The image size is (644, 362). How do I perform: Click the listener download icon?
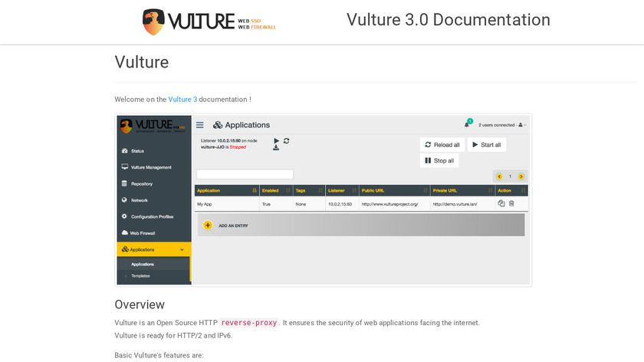coord(276,147)
